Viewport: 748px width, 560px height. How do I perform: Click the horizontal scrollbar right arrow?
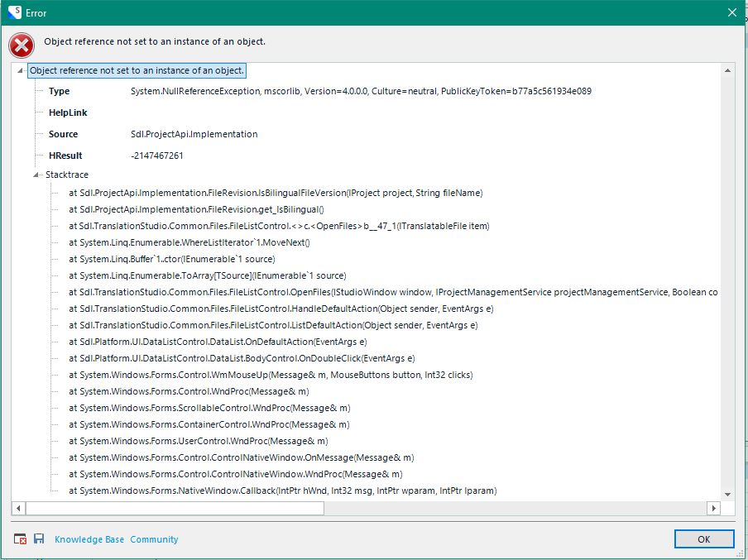[x=713, y=508]
